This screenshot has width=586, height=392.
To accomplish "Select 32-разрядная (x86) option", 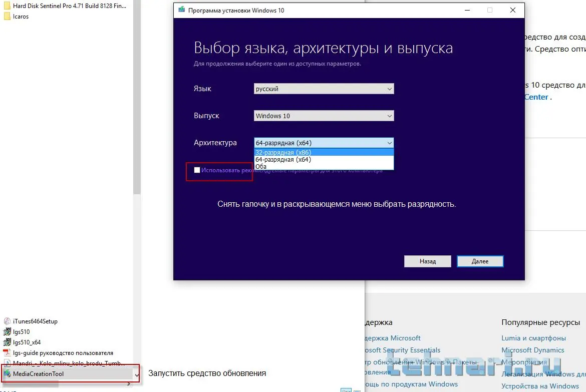I will (324, 152).
